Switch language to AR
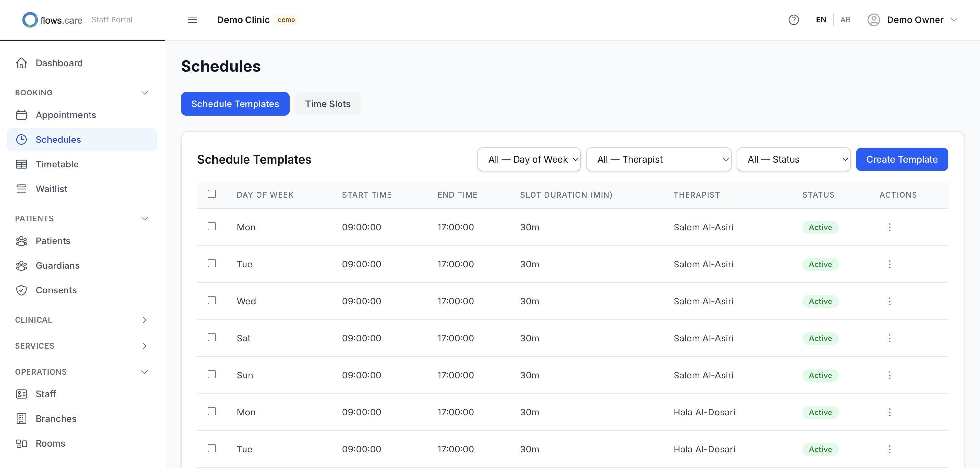The image size is (980, 468). (845, 20)
